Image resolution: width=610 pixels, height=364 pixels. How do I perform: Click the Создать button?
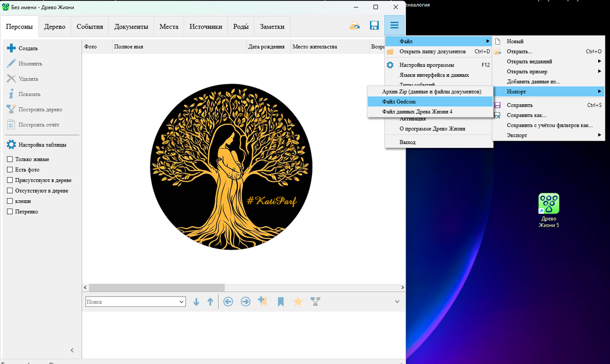(x=23, y=48)
